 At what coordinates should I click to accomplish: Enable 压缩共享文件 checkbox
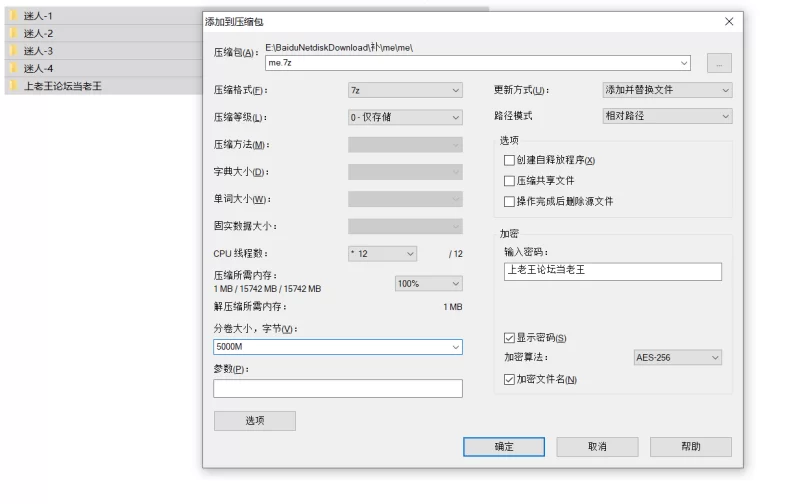509,181
